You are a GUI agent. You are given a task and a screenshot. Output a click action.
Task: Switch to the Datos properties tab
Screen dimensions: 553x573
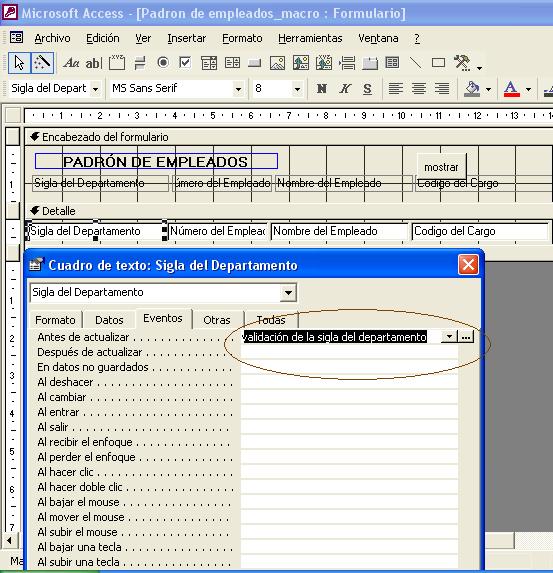pyautogui.click(x=109, y=320)
